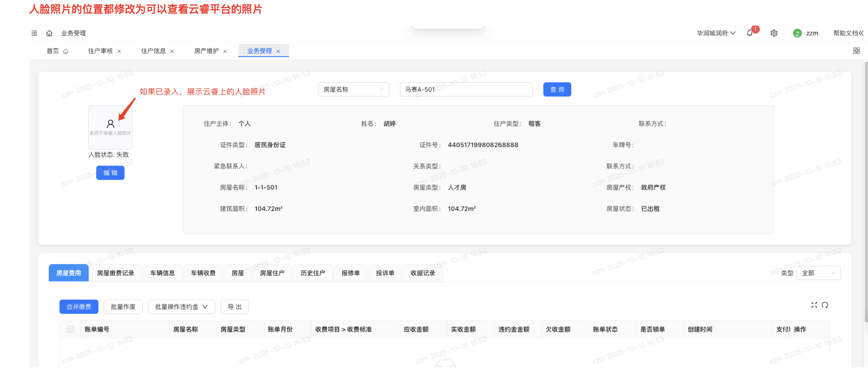Open notifications bell icon
The height and width of the screenshot is (373, 868).
[x=749, y=33]
